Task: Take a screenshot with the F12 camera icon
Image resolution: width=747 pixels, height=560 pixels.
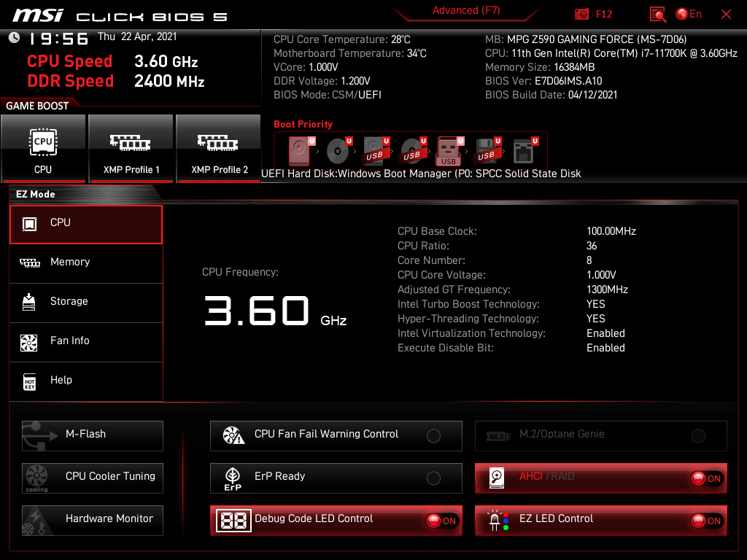Action: [x=581, y=15]
